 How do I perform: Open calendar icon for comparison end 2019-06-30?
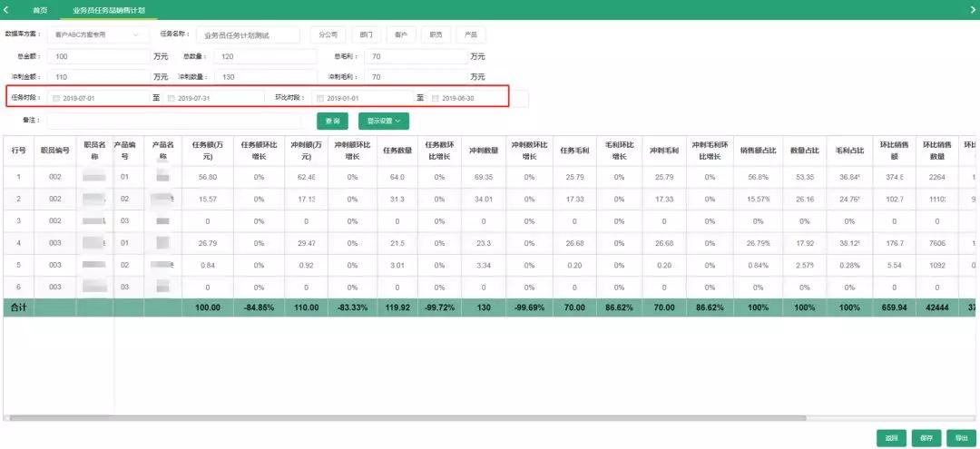tap(436, 98)
